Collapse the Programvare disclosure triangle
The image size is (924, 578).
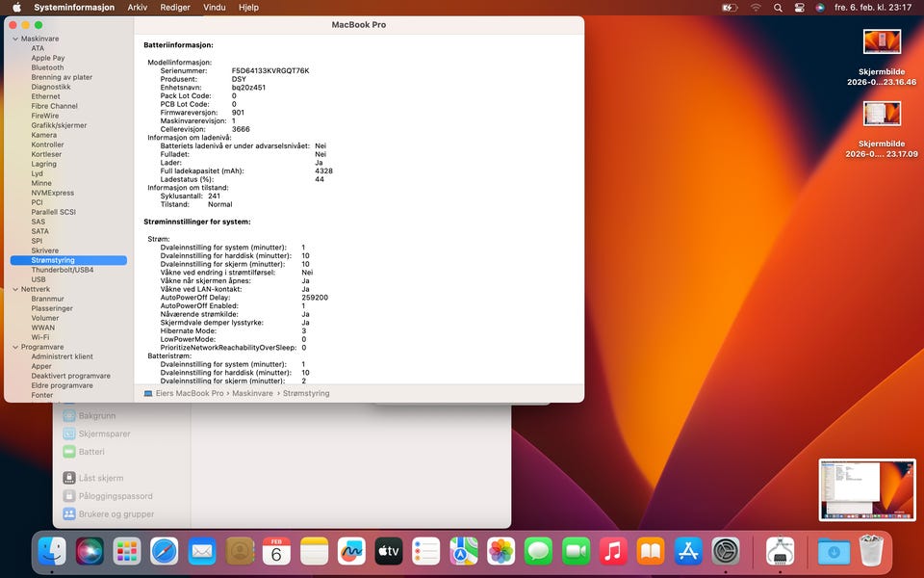pyautogui.click(x=15, y=347)
